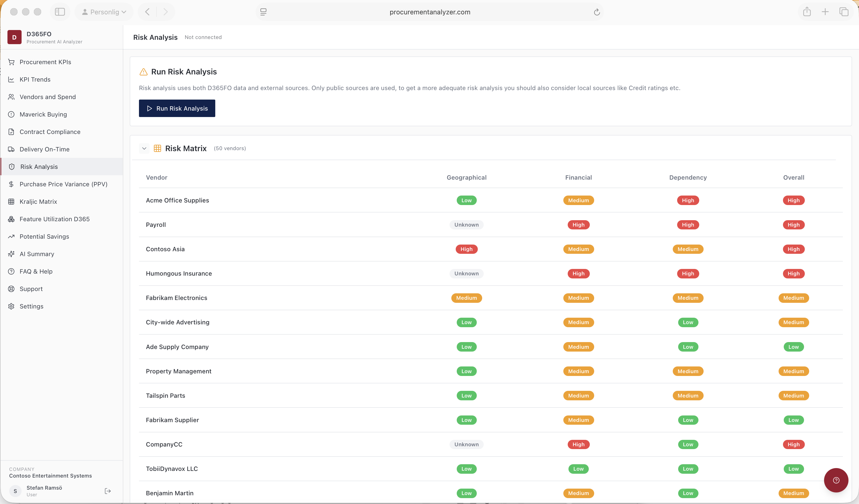Click the Delivery On-Time truck icon
The image size is (859, 504).
click(11, 149)
